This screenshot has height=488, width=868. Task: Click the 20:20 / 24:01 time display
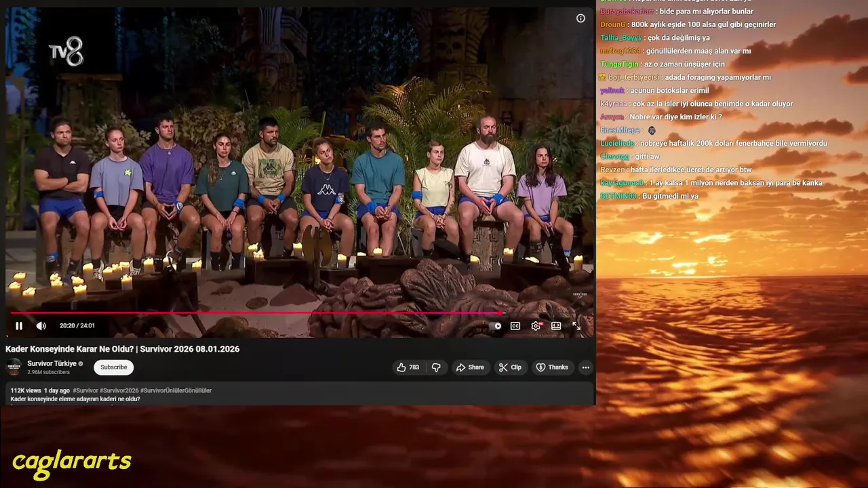[x=77, y=326]
